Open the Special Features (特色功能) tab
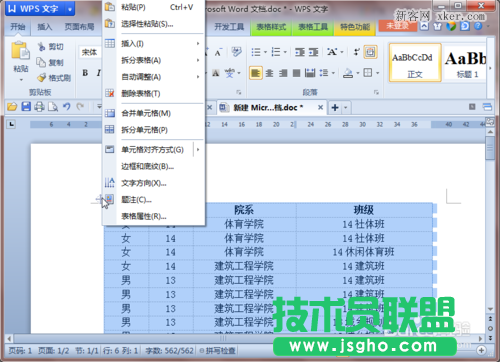 pyautogui.click(x=355, y=27)
